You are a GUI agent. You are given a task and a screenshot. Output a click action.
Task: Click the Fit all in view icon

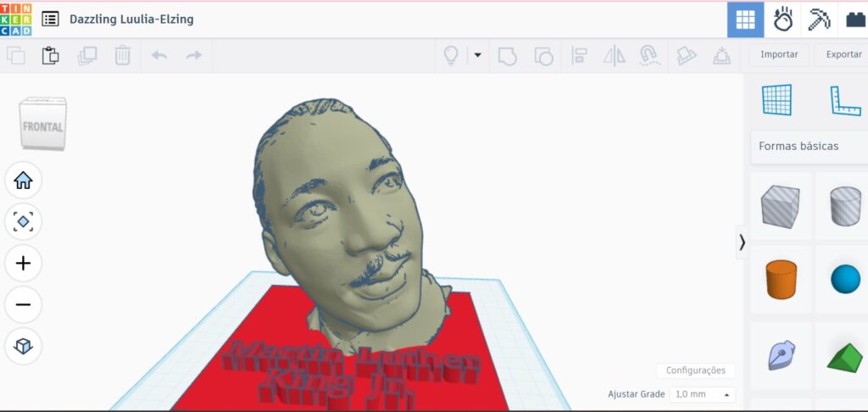pyautogui.click(x=23, y=221)
